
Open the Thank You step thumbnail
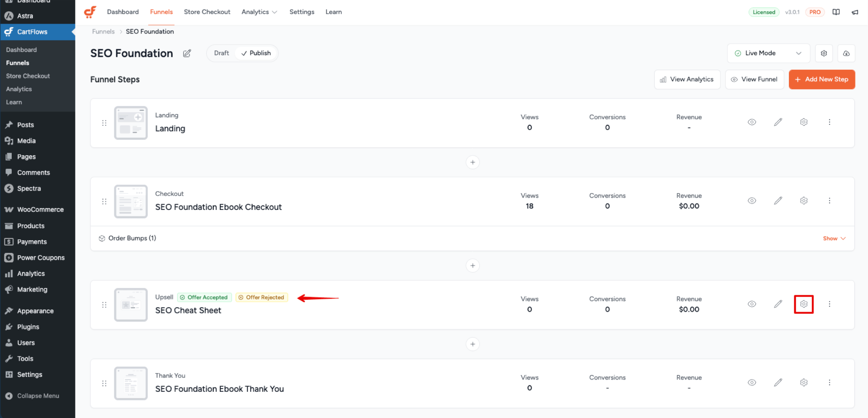tap(131, 384)
